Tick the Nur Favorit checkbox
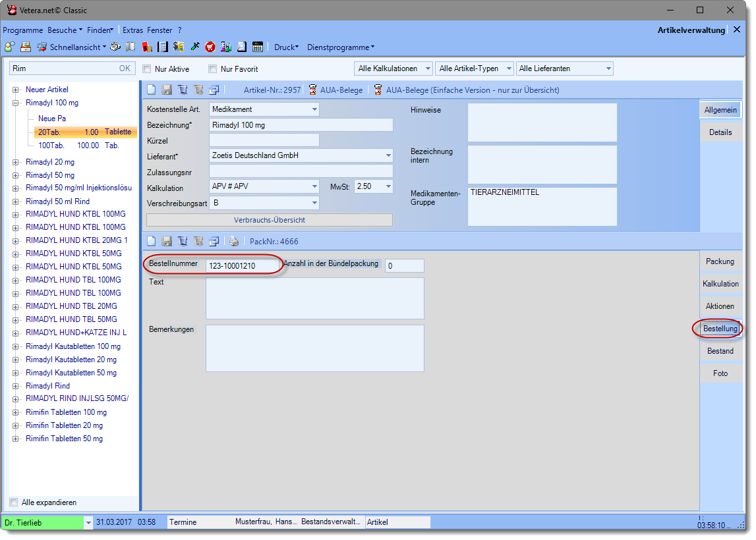756x540 pixels. 213,69
